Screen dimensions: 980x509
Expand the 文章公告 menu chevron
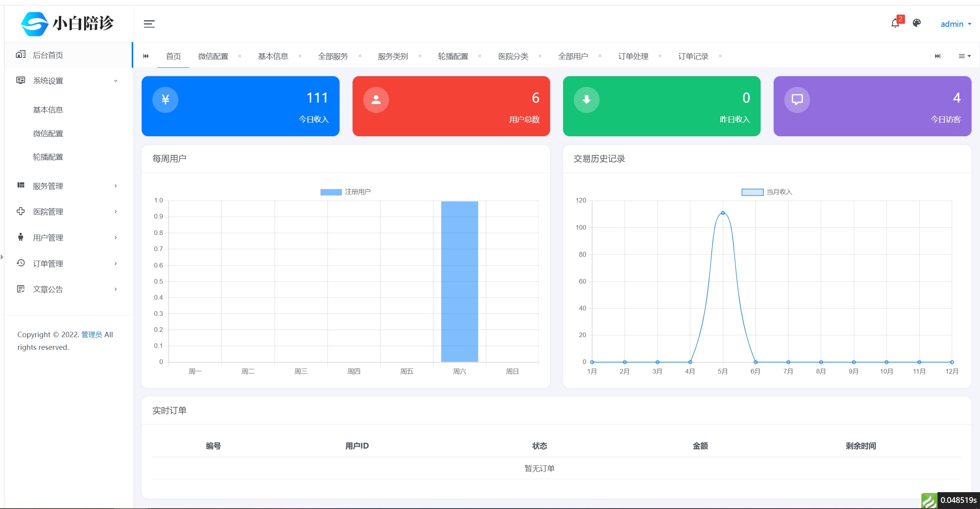coord(116,289)
